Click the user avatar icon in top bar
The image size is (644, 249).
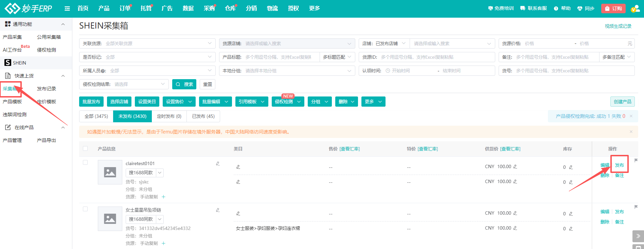pos(634,8)
